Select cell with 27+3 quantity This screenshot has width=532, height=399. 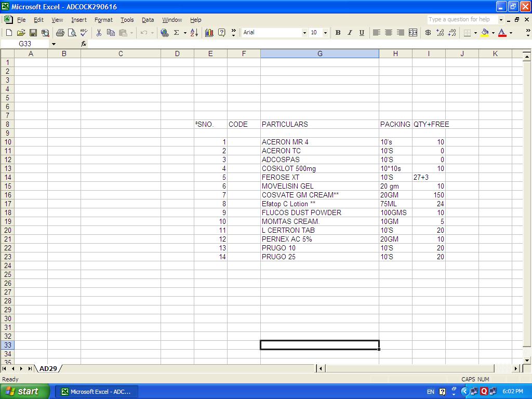(429, 178)
